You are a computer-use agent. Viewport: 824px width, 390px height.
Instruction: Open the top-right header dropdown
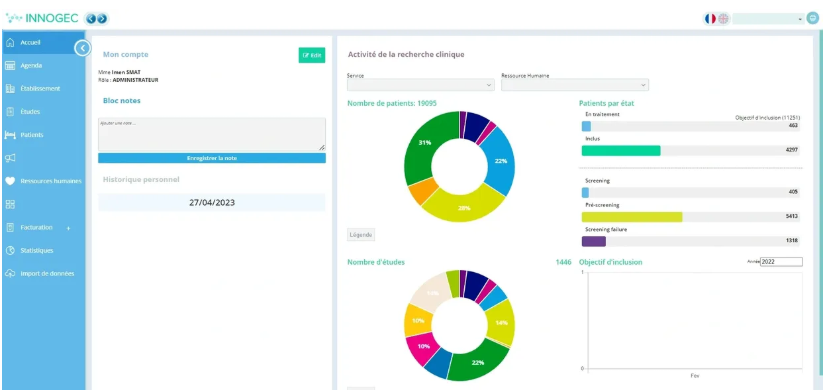click(768, 19)
